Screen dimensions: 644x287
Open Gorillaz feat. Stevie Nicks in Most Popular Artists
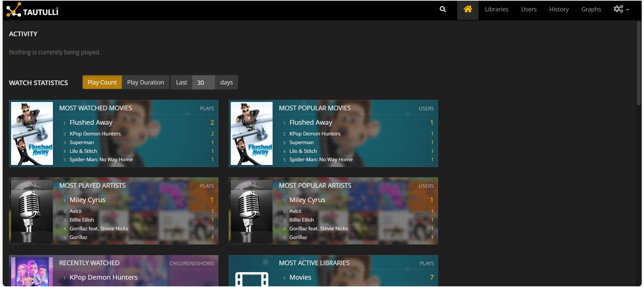coord(318,229)
